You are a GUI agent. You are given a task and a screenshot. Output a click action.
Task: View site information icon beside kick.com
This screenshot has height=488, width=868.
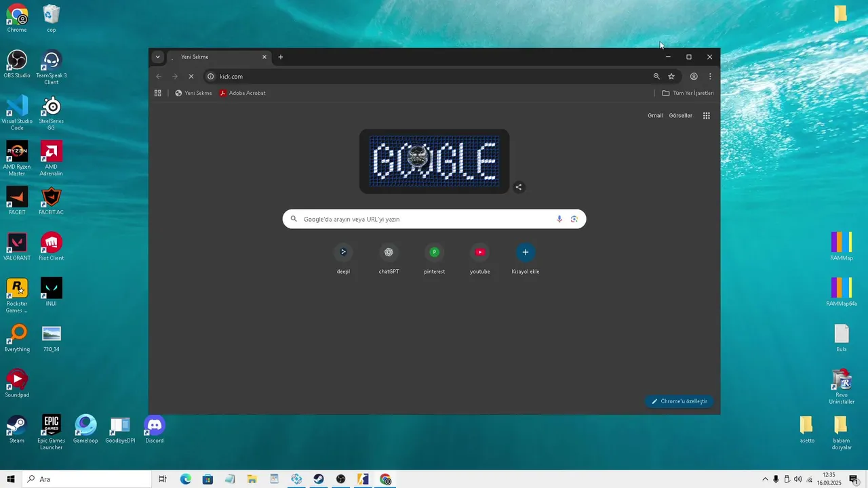pos(210,77)
